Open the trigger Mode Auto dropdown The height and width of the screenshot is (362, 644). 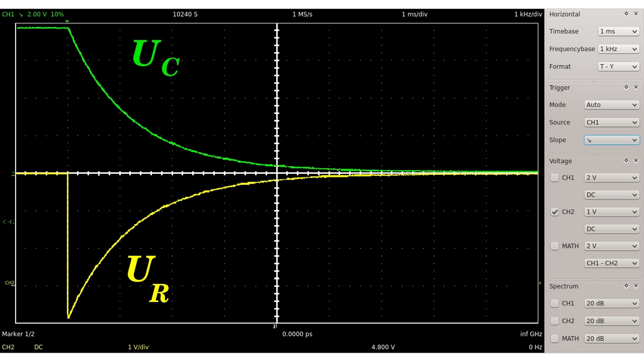[611, 105]
